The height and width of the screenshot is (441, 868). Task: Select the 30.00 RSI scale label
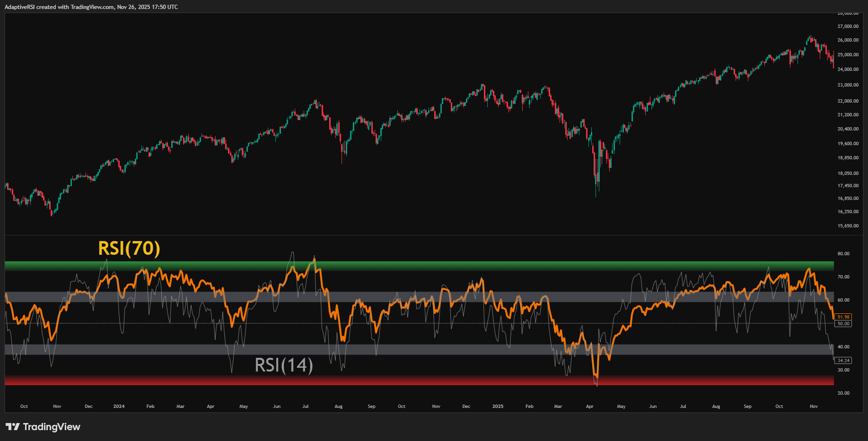843,370
